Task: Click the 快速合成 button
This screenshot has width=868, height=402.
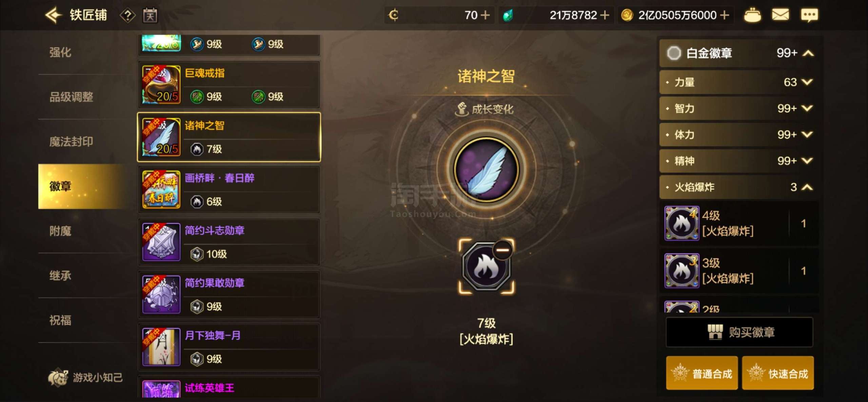Action: tap(777, 373)
